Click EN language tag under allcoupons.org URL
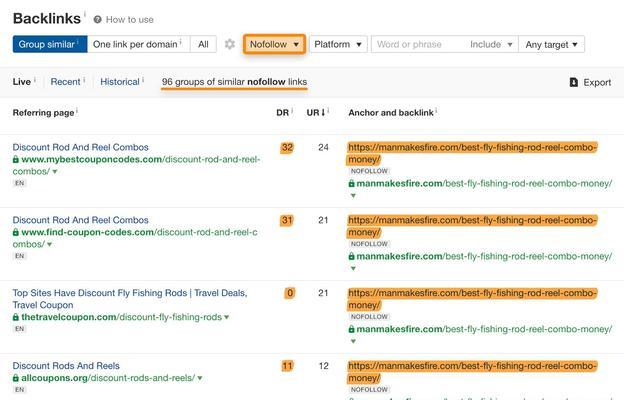 20,390
